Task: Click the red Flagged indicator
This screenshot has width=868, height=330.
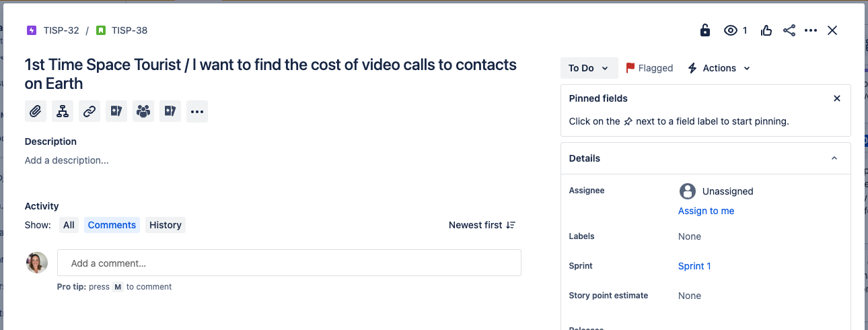Action: (x=649, y=68)
